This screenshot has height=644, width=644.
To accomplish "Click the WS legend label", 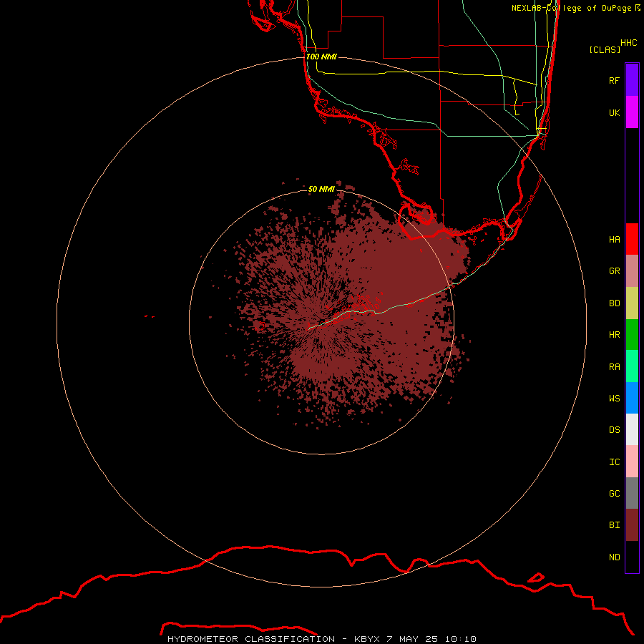I will [614, 398].
